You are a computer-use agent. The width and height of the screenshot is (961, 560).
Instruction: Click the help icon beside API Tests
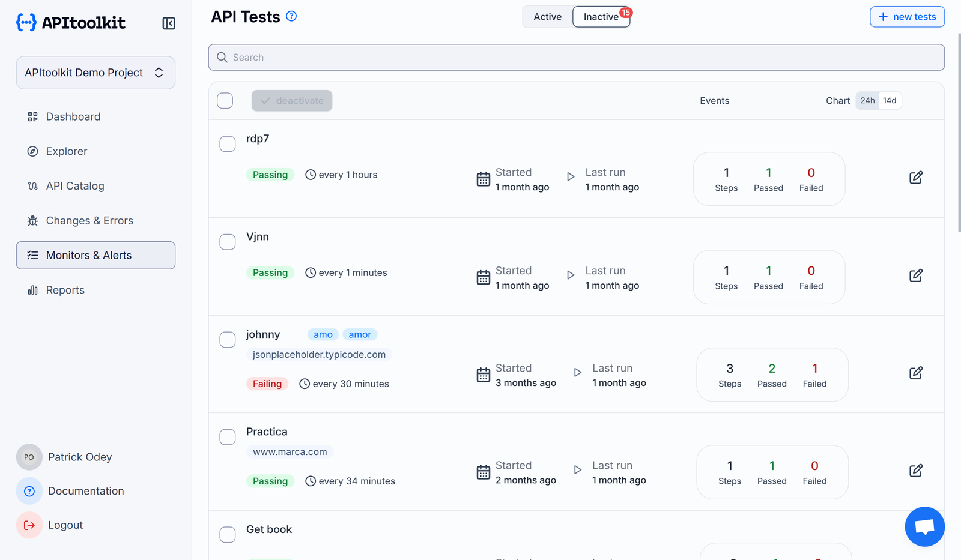coord(291,16)
